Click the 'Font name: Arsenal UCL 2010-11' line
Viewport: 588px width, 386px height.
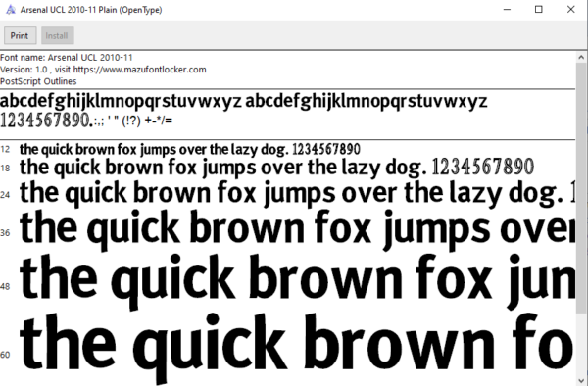[67, 58]
